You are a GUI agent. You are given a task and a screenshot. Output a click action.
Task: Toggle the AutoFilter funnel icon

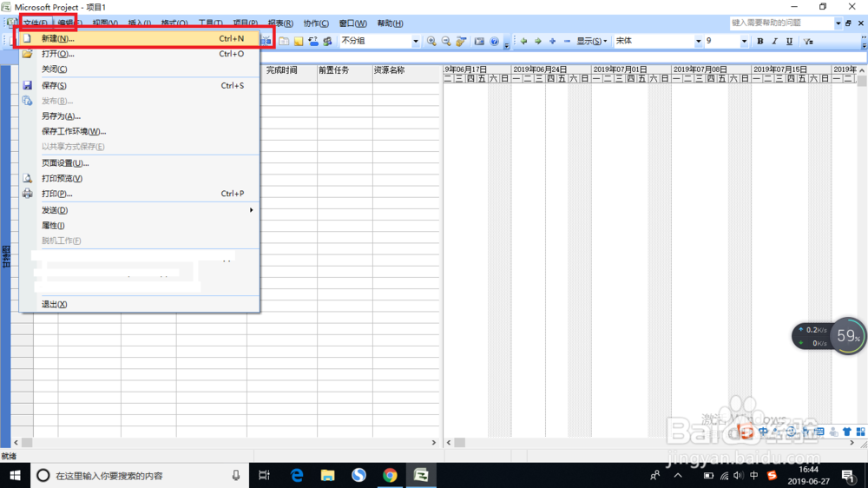pyautogui.click(x=808, y=41)
